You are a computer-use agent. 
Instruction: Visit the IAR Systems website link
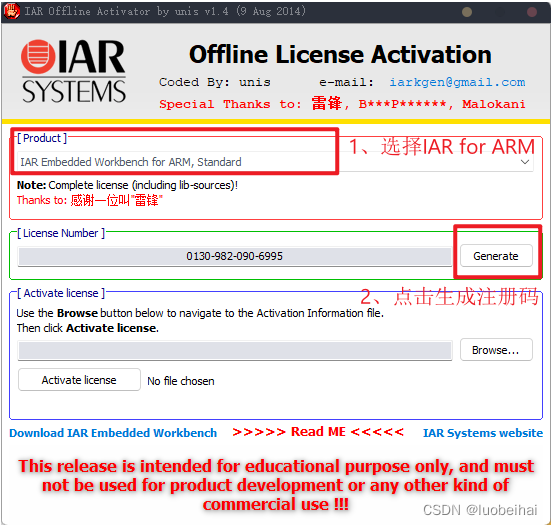click(483, 433)
